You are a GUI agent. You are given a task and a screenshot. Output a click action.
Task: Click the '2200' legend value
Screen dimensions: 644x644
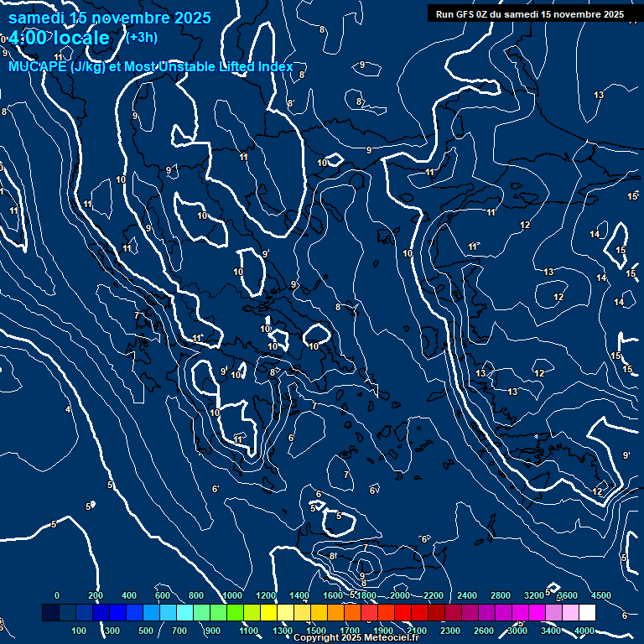click(x=434, y=595)
